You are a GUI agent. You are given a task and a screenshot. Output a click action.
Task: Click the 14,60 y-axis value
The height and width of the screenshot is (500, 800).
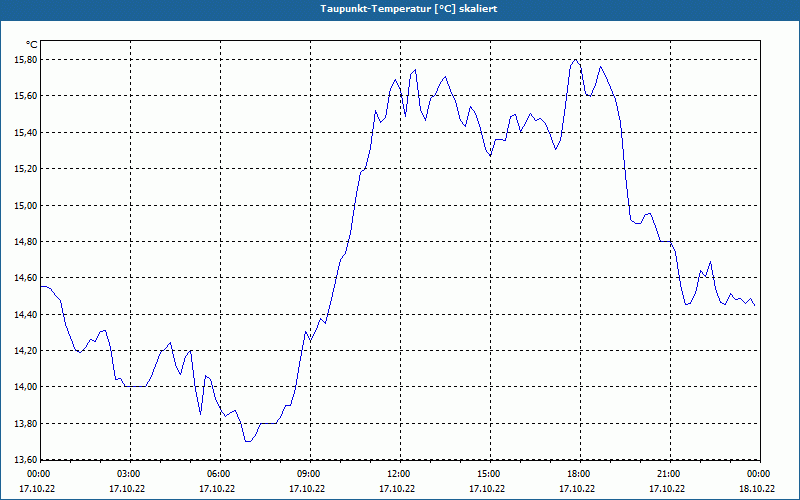pyautogui.click(x=25, y=278)
